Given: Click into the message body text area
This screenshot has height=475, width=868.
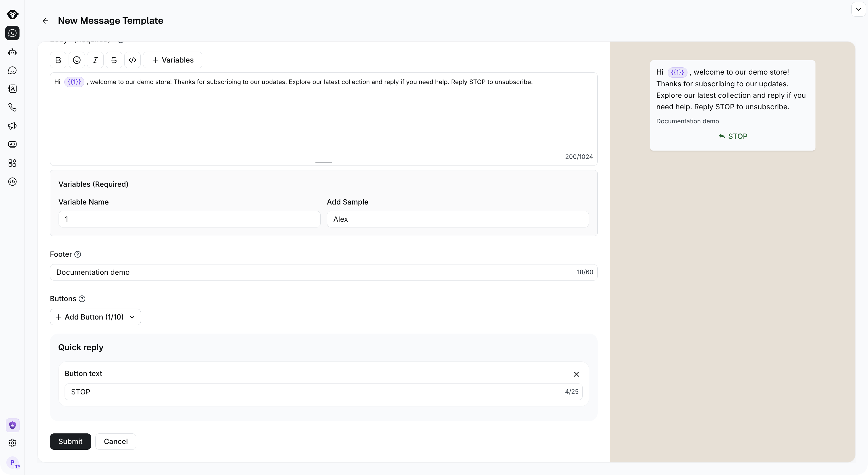Looking at the screenshot, I should [x=323, y=119].
